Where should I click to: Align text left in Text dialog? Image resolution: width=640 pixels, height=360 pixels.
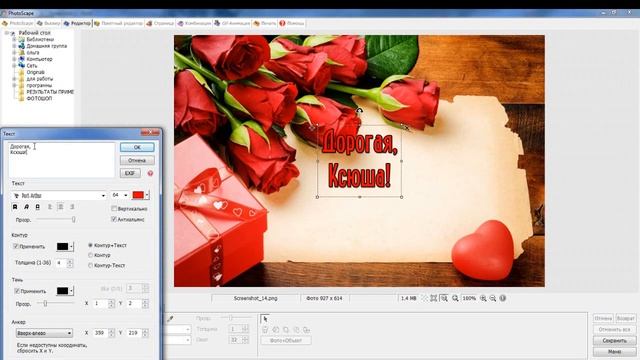coord(50,207)
